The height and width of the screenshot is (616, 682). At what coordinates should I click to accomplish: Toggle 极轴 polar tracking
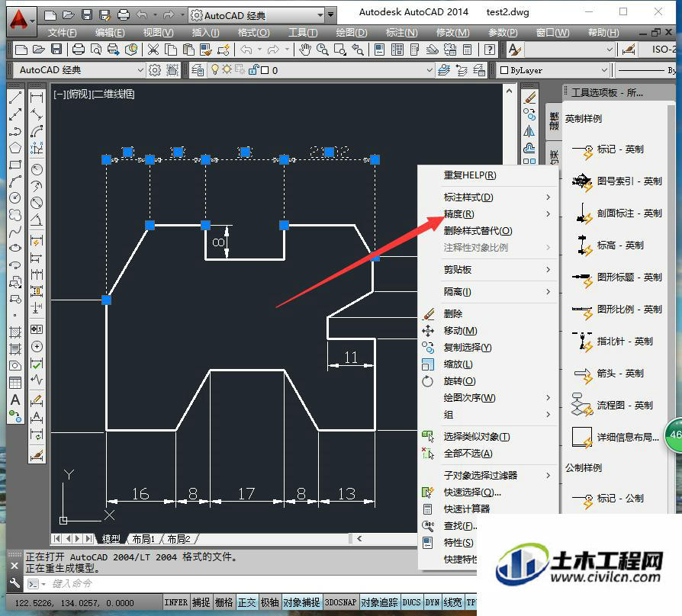click(x=269, y=602)
